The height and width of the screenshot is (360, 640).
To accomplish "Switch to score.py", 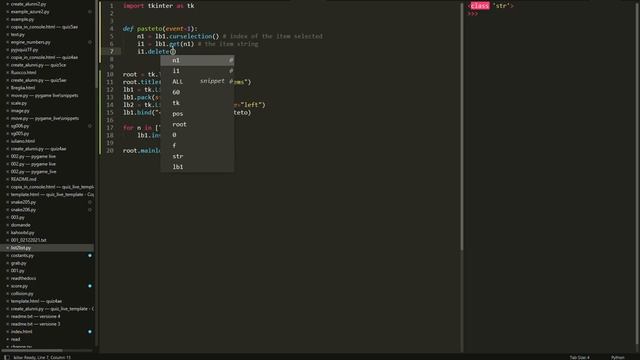I will click(19, 286).
